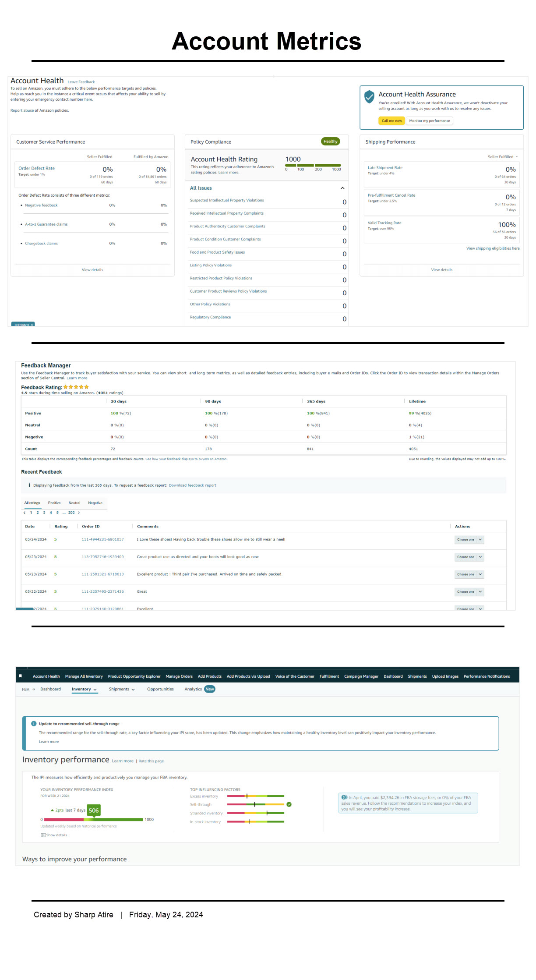The width and height of the screenshot is (536, 980).
Task: Click Show details under the IPI score
Action: [x=54, y=835]
